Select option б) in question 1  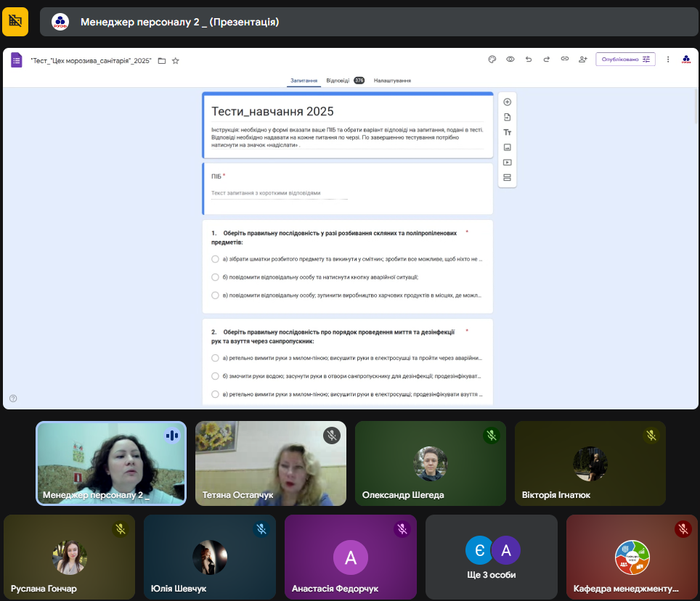click(215, 277)
